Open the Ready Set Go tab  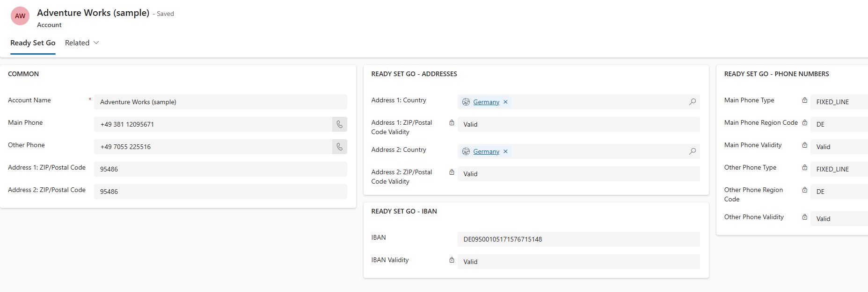(33, 43)
